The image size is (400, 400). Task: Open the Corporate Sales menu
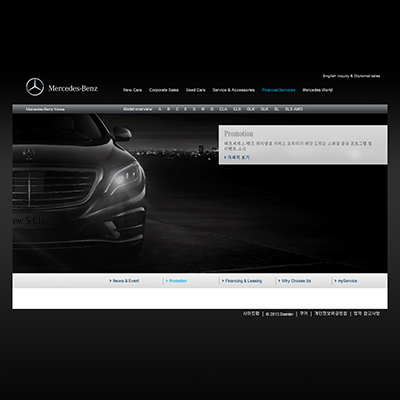[x=164, y=90]
